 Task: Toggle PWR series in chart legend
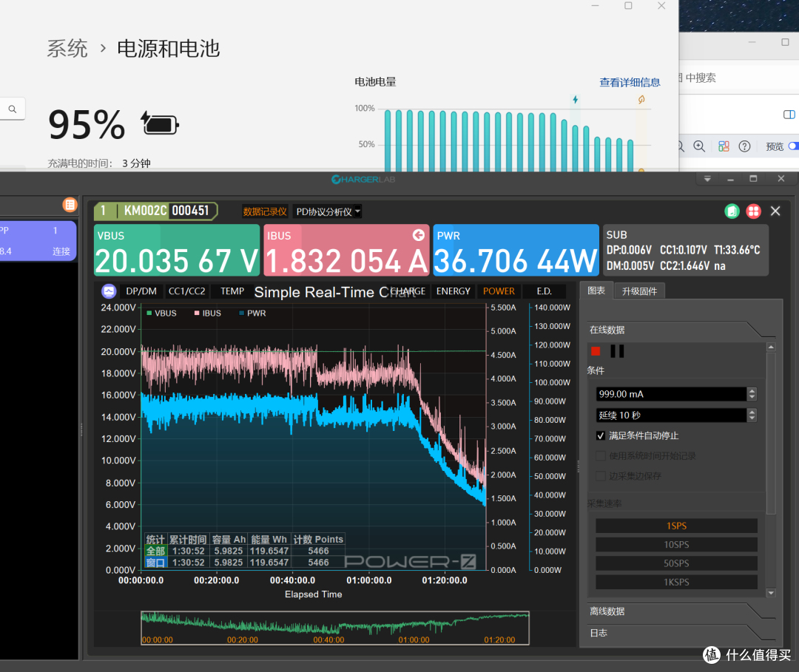pyautogui.click(x=253, y=313)
